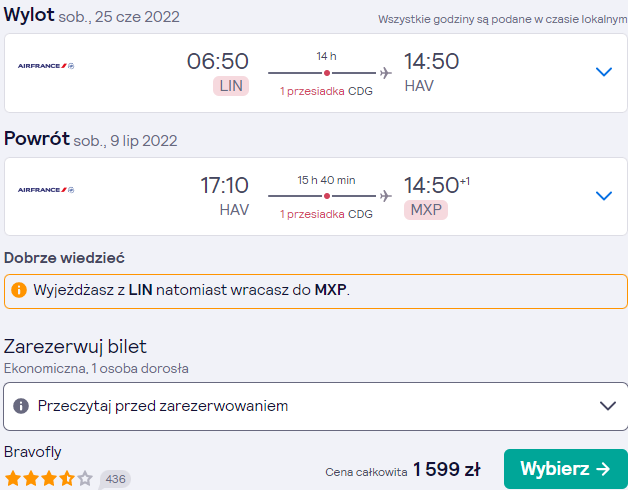The height and width of the screenshot is (490, 628).
Task: Click the 436 reviews count bubble
Action: 115,479
